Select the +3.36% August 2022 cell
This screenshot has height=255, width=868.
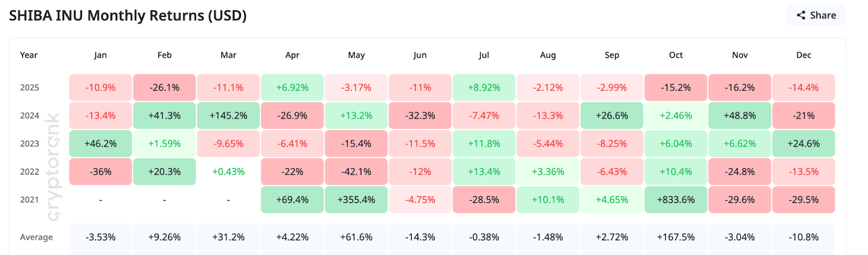pyautogui.click(x=548, y=171)
